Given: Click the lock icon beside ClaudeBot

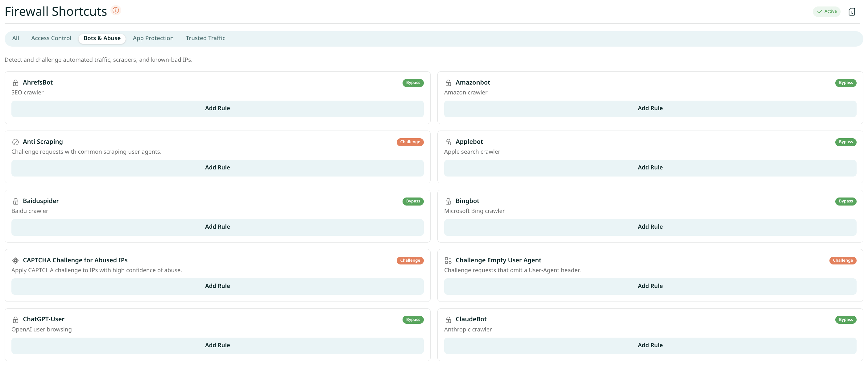Looking at the screenshot, I should click(x=448, y=320).
